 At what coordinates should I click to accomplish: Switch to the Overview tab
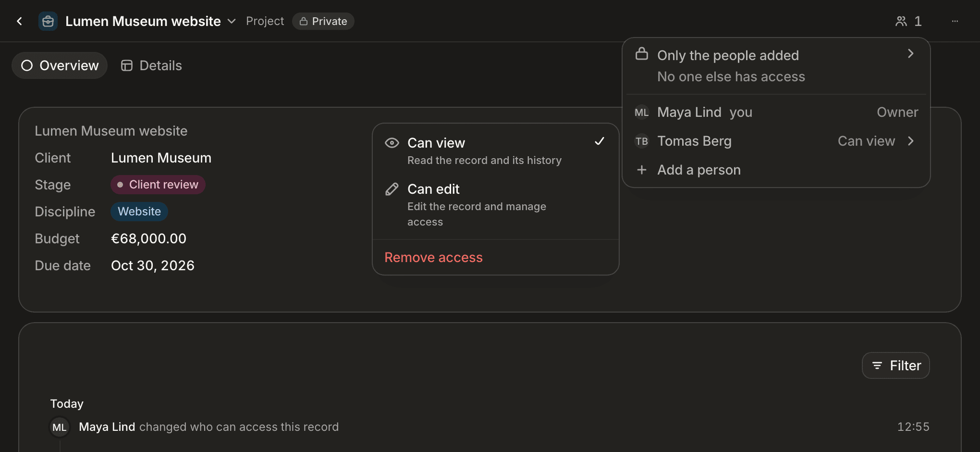[60, 65]
